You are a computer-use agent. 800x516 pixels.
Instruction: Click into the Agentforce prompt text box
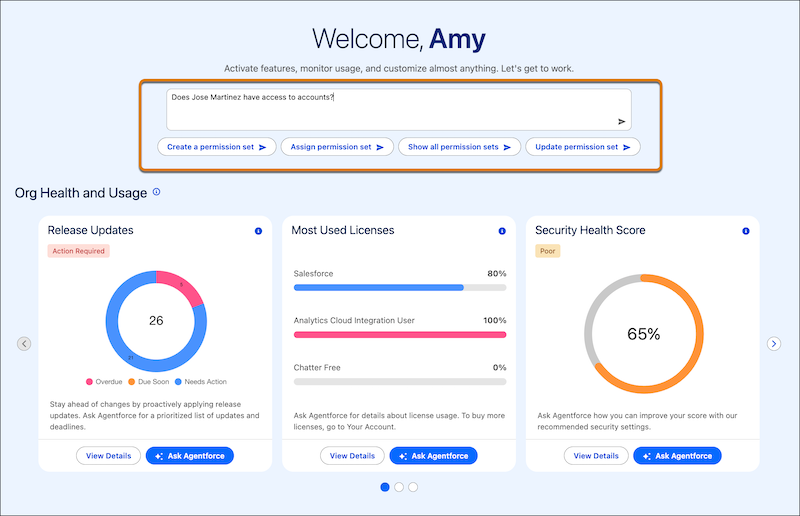coord(398,110)
